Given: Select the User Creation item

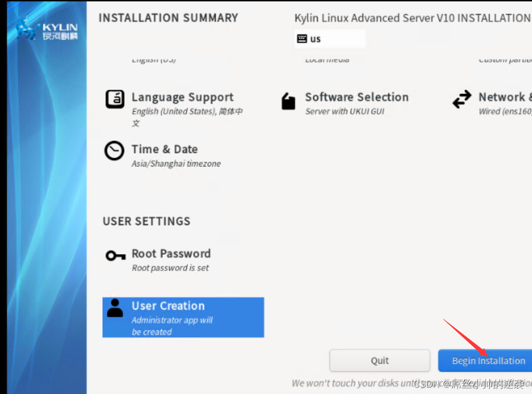Looking at the screenshot, I should [x=183, y=317].
